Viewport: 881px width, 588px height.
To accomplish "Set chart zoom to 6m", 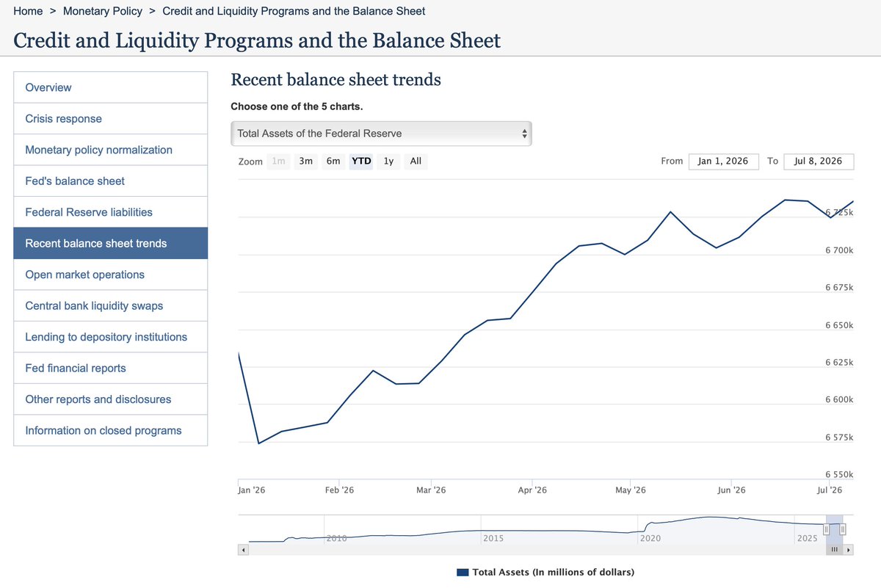I will tap(333, 161).
